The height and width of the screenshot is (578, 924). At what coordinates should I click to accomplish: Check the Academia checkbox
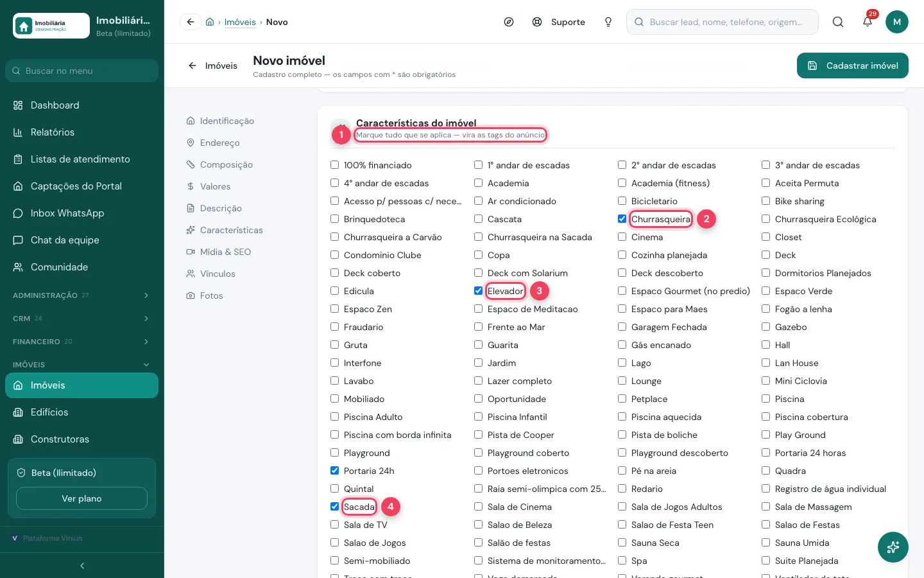pyautogui.click(x=478, y=183)
